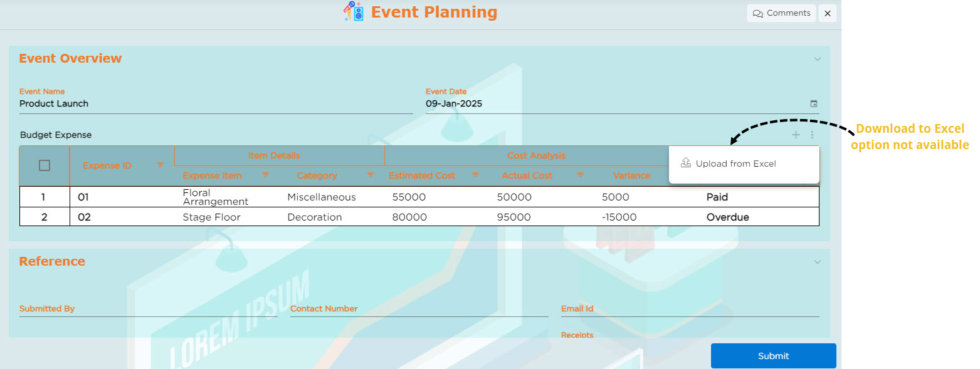This screenshot has width=980, height=369.
Task: Click the Event Name input field
Action: (216, 104)
